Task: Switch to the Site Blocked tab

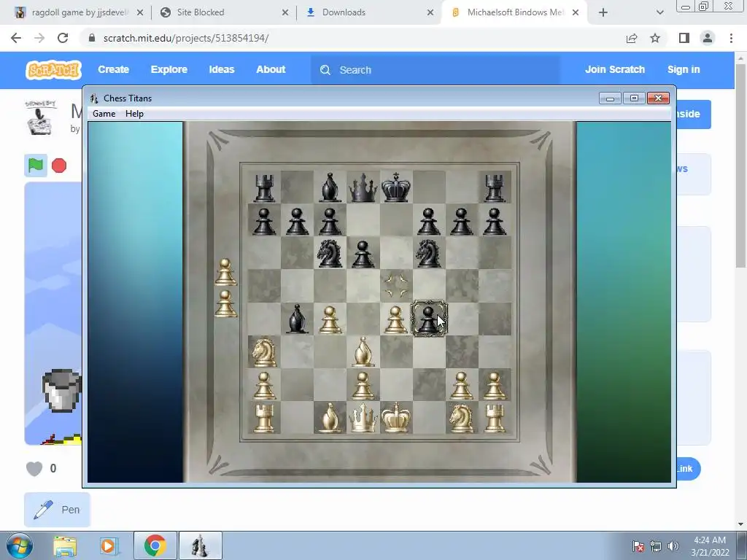Action: 224,12
